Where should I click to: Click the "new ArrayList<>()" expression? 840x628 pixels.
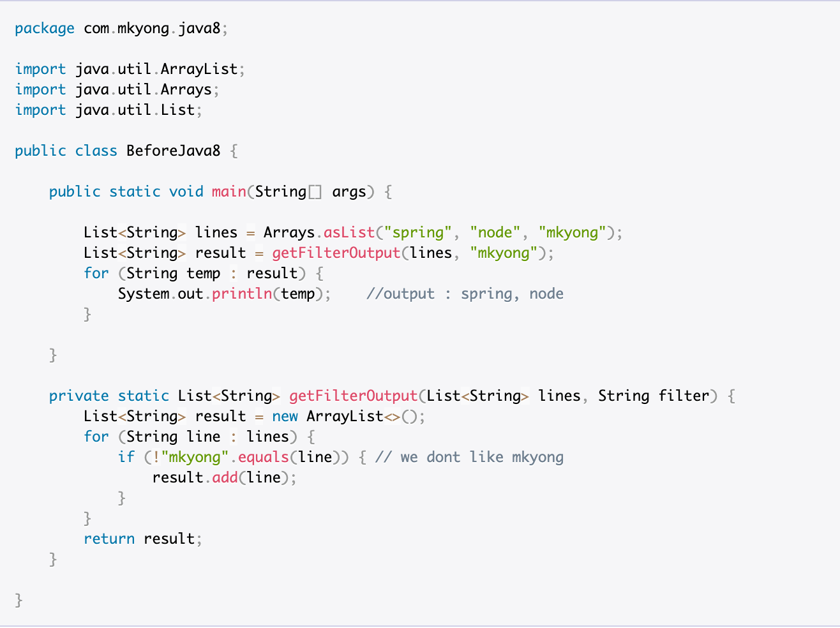point(345,416)
